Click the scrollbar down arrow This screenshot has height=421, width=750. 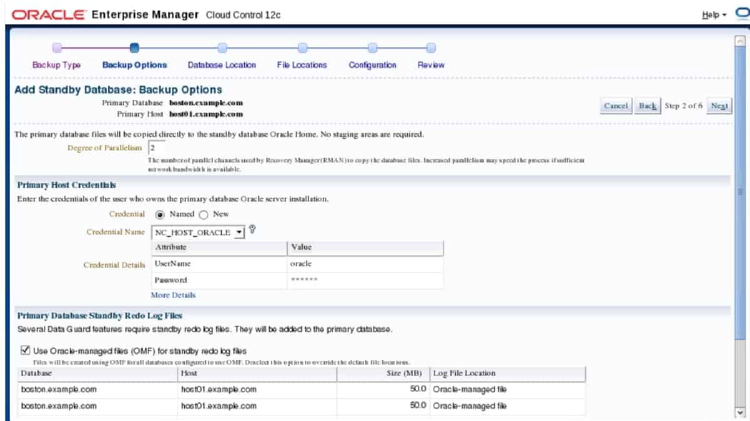click(740, 412)
